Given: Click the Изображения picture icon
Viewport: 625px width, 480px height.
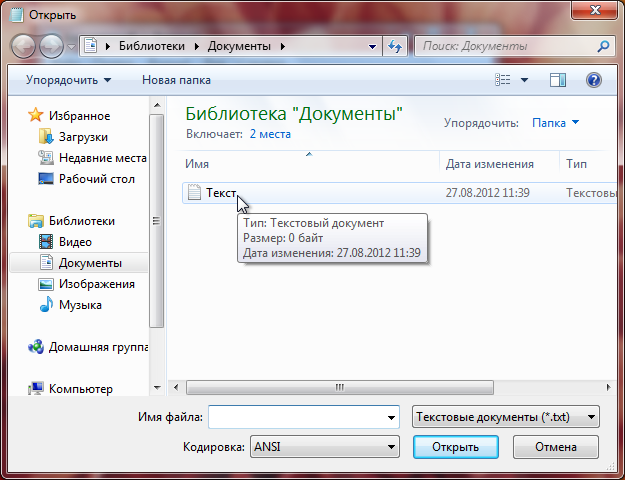Looking at the screenshot, I should [x=46, y=284].
